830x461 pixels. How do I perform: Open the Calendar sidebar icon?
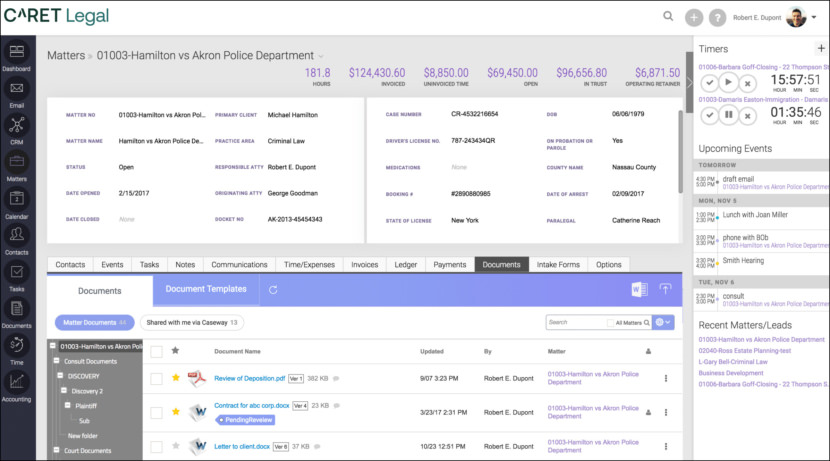tap(16, 198)
